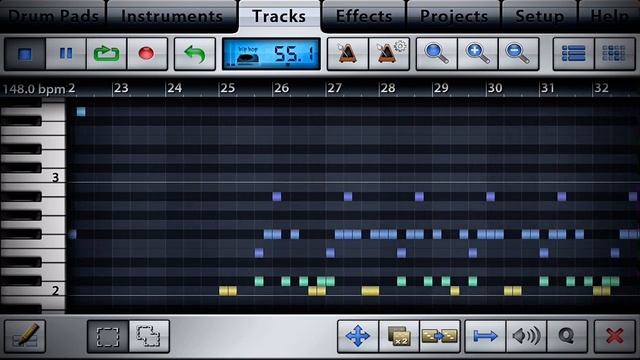This screenshot has width=640, height=360.
Task: Select the wide yellow note before bar 28
Action: [370, 291]
